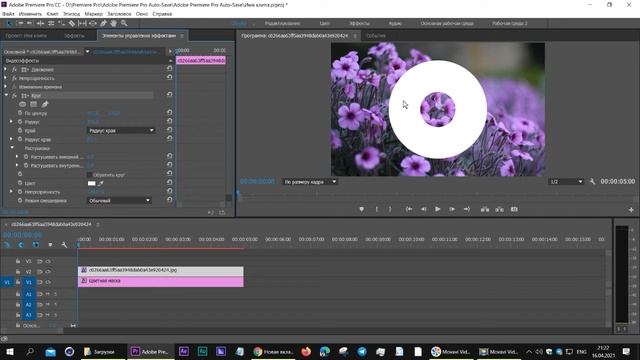
Task: Collapse the Растушевка group
Action: pyautogui.click(x=12, y=148)
